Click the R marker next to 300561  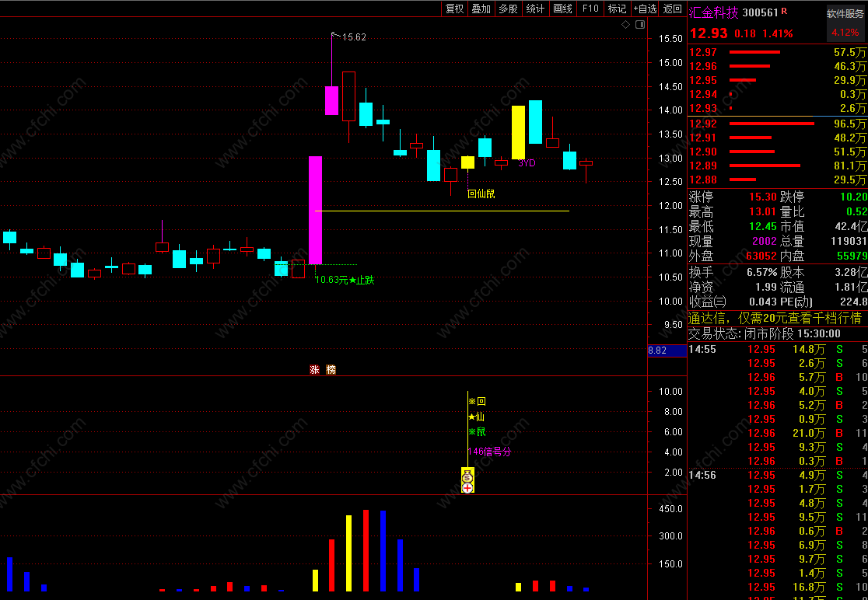point(785,11)
